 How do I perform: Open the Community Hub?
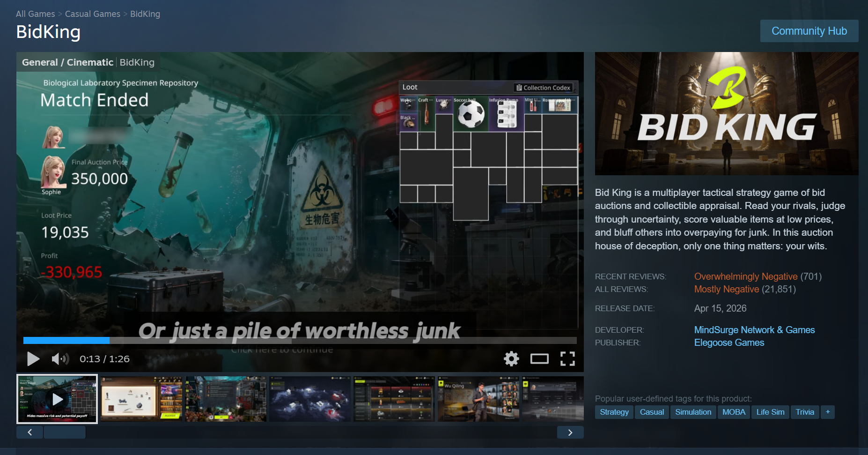(x=809, y=31)
